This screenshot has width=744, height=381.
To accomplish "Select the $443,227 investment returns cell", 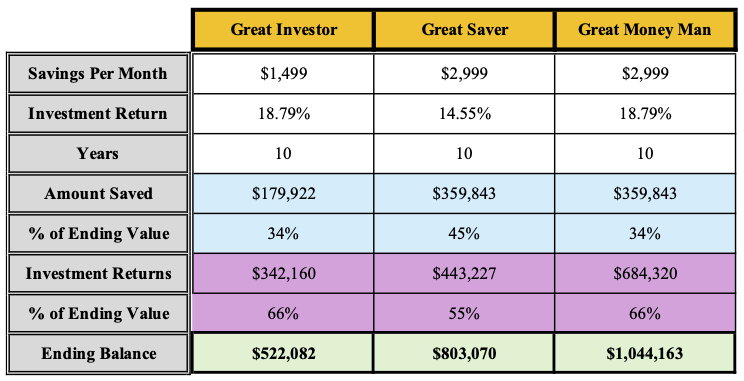I will click(x=464, y=273).
